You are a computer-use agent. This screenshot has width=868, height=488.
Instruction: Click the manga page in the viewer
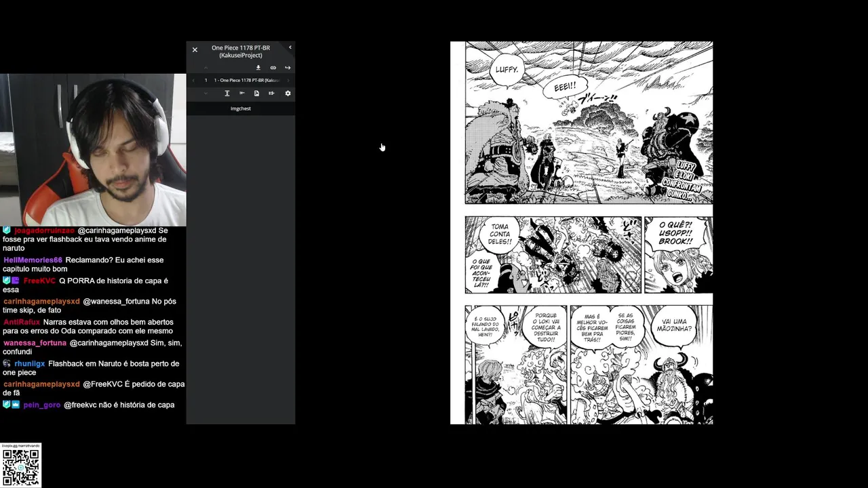tap(581, 232)
